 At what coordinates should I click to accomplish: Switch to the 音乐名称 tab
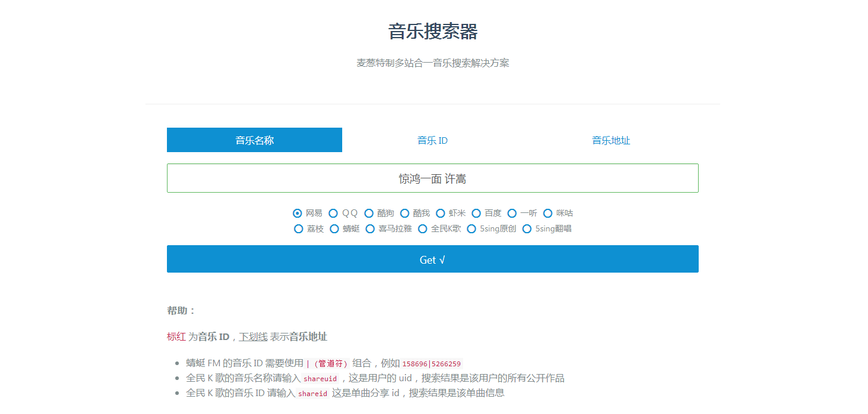[x=255, y=140]
